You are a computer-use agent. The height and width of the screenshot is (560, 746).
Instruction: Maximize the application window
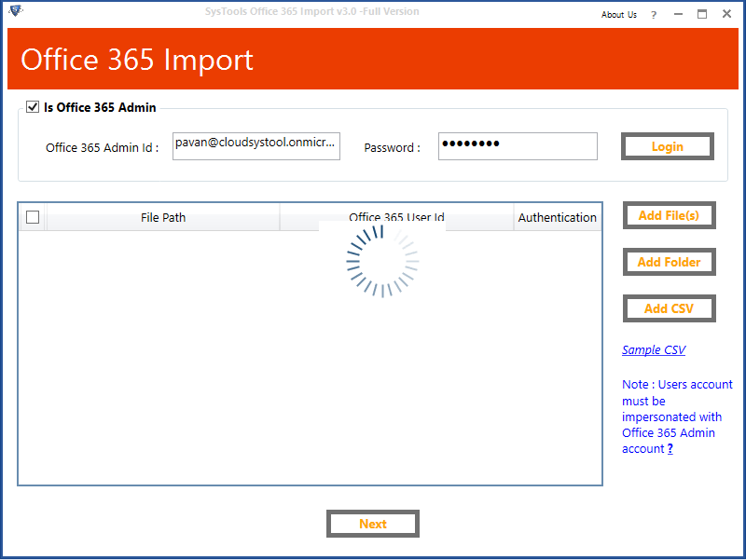702,14
